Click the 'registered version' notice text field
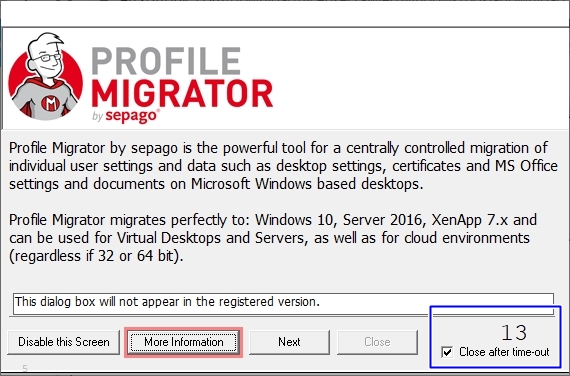The height and width of the screenshot is (376, 570). click(284, 303)
